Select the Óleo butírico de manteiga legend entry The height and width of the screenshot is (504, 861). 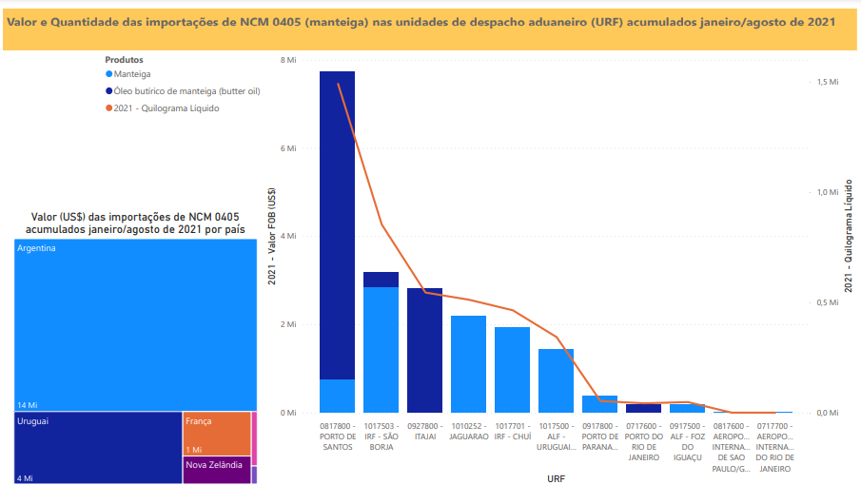coord(183,91)
